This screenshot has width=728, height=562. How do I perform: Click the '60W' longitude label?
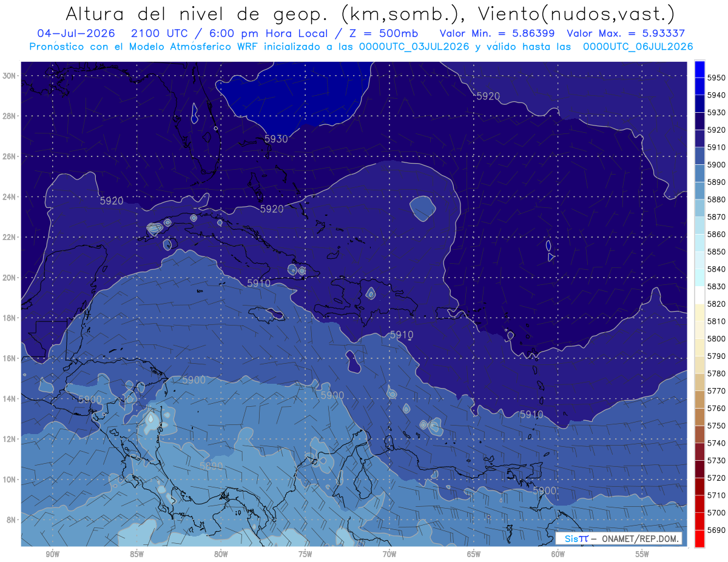tap(558, 555)
